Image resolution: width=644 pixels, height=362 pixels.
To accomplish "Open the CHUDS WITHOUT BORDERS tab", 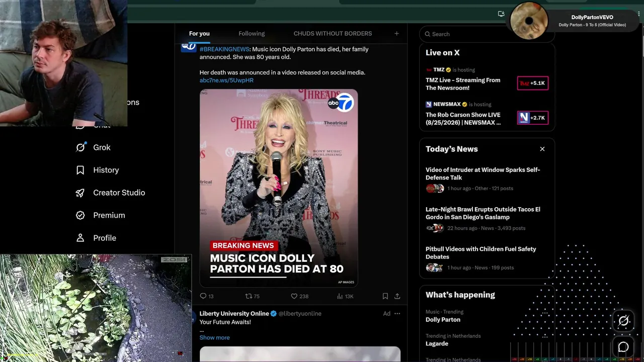I will [x=333, y=34].
